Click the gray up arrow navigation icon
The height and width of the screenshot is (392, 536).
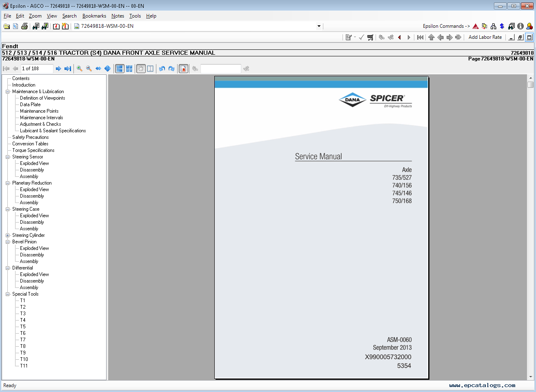[431, 37]
